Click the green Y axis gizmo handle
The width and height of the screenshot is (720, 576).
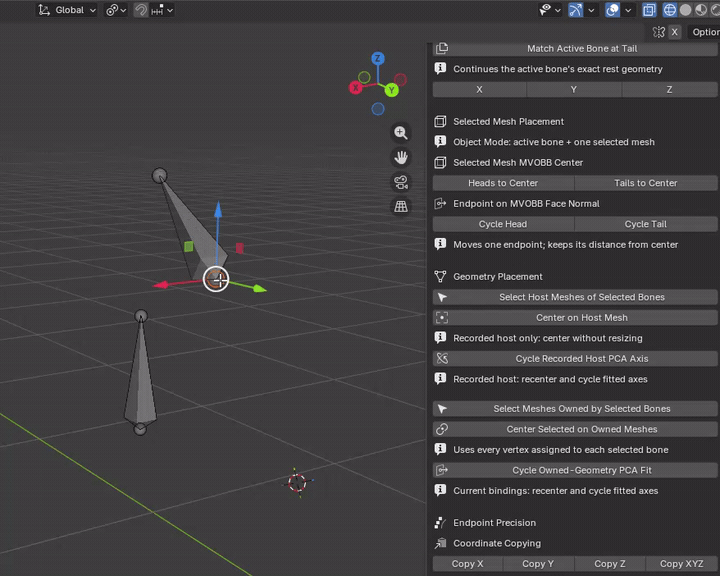392,90
